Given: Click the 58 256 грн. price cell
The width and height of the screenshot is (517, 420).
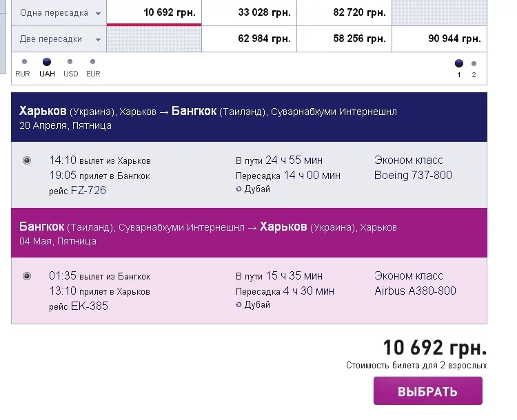Looking at the screenshot, I should [344, 39].
